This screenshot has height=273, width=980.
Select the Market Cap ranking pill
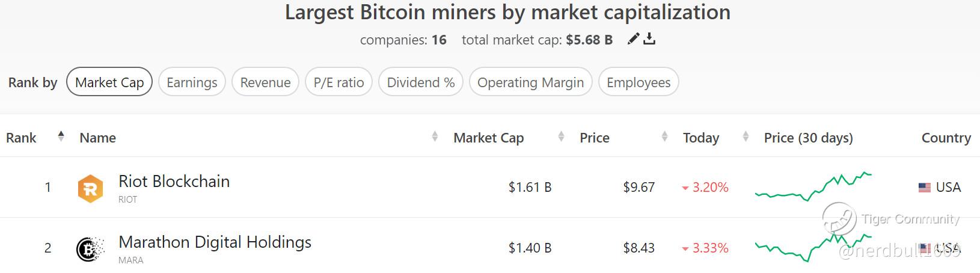(109, 82)
